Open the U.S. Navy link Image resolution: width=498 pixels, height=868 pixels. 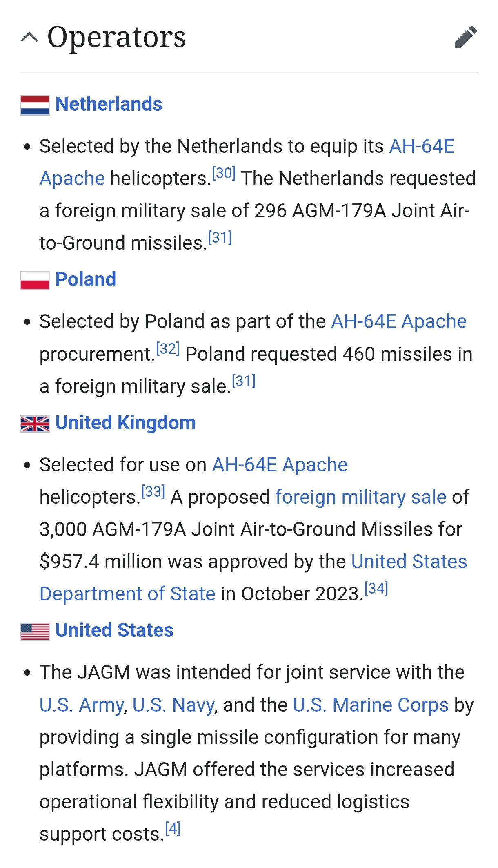pyautogui.click(x=173, y=705)
